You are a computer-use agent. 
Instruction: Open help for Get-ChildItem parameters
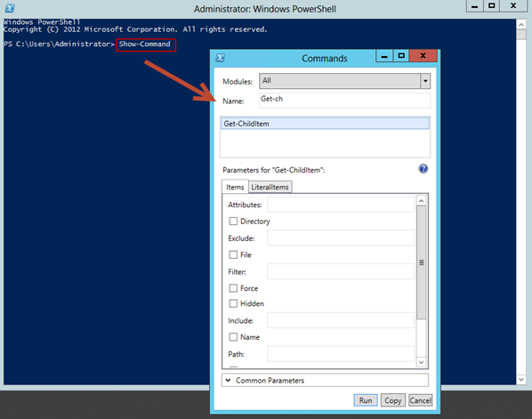pos(423,169)
